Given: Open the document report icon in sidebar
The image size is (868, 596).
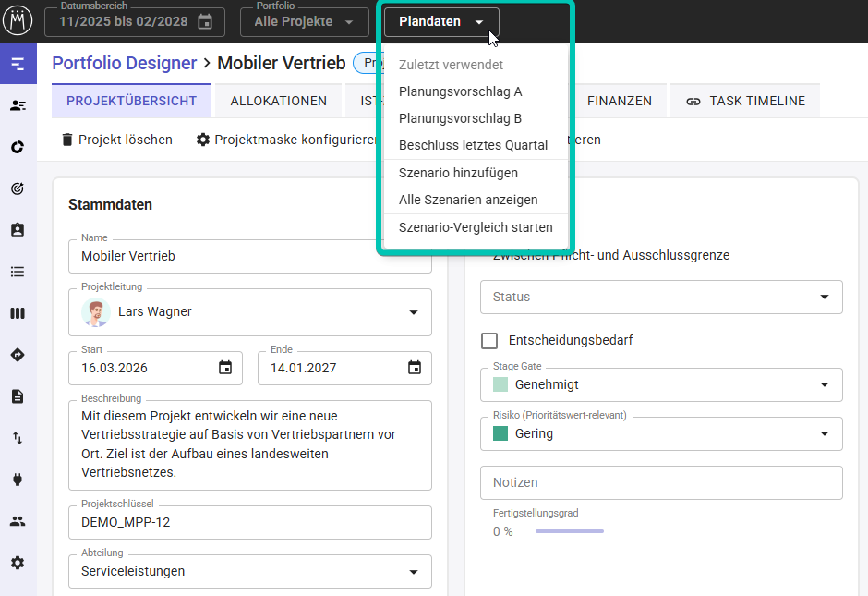Looking at the screenshot, I should [x=18, y=396].
